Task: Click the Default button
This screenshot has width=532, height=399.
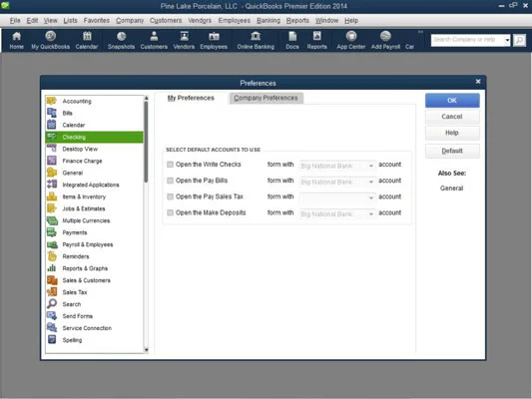Action: pyautogui.click(x=452, y=152)
